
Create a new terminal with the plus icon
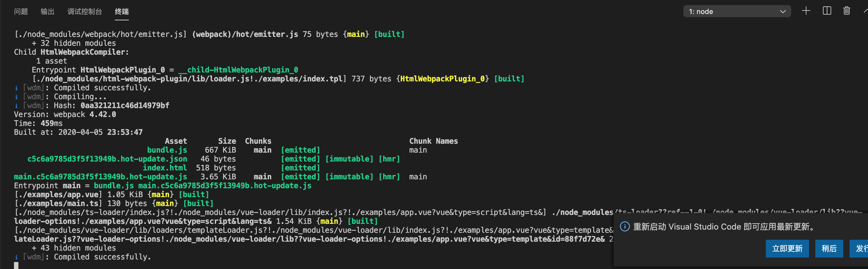pyautogui.click(x=806, y=11)
